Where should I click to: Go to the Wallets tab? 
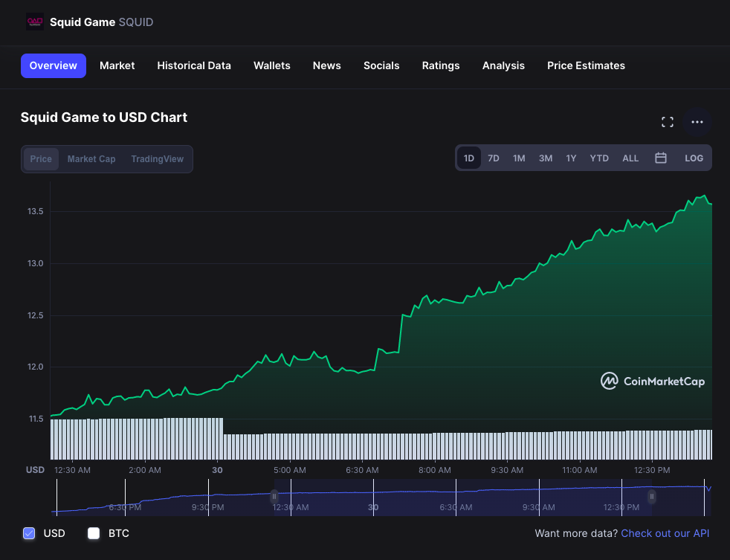272,65
